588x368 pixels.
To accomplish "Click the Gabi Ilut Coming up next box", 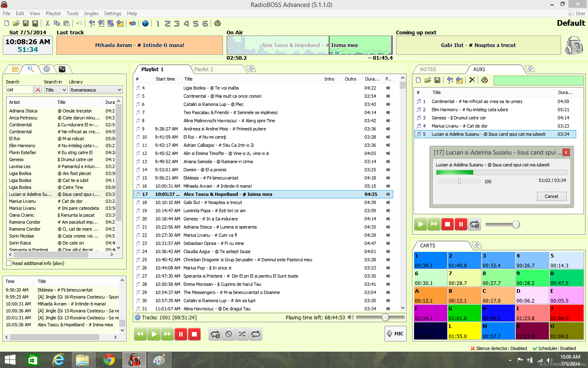I will pyautogui.click(x=478, y=45).
